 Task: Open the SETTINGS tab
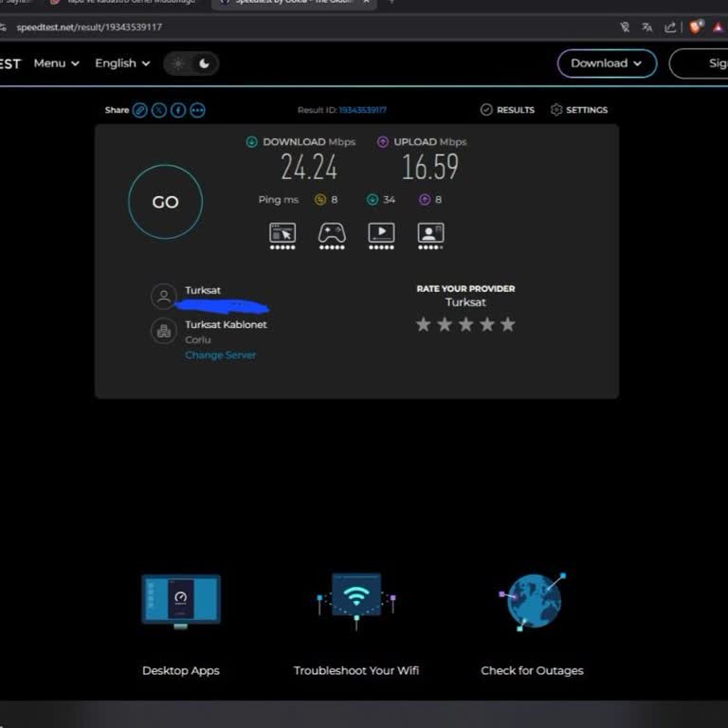pos(579,110)
